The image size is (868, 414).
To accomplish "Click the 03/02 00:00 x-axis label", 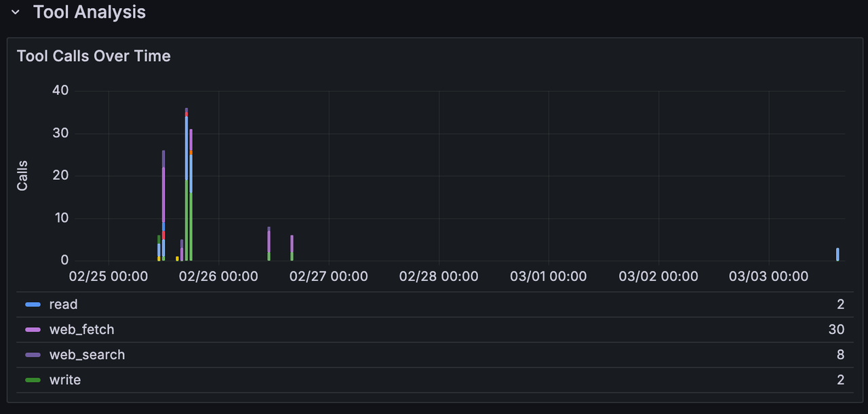I will click(x=658, y=276).
